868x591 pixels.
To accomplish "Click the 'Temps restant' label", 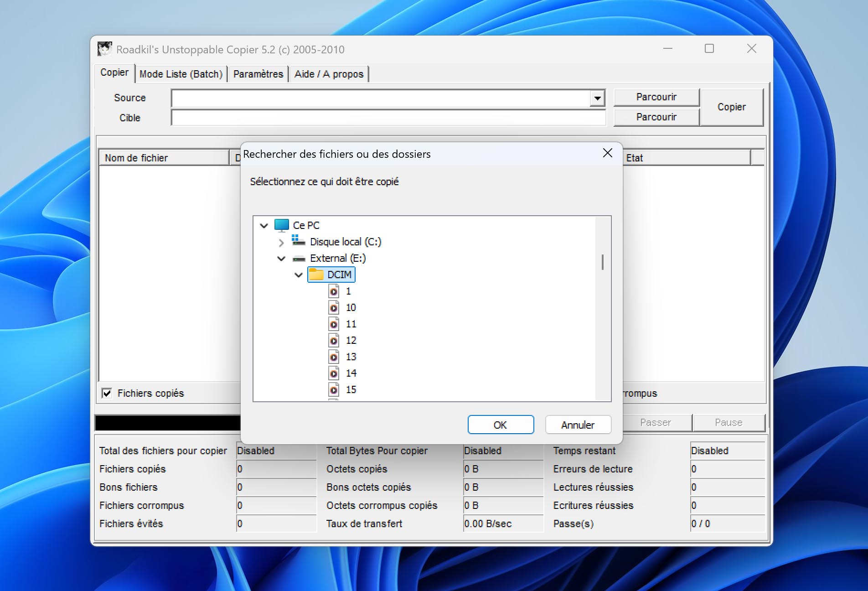I will (x=584, y=451).
